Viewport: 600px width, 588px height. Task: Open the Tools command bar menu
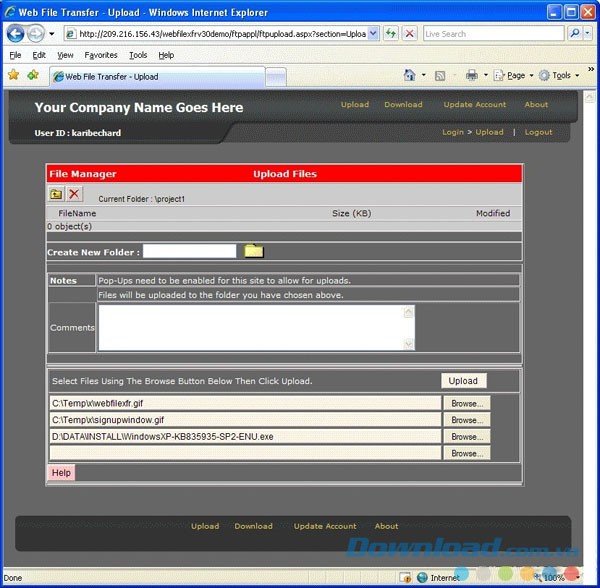click(x=559, y=75)
